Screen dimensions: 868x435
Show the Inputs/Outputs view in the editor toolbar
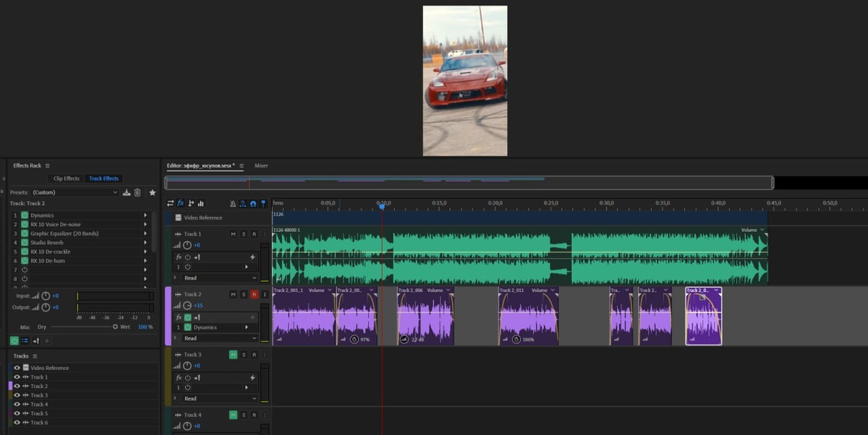(171, 204)
